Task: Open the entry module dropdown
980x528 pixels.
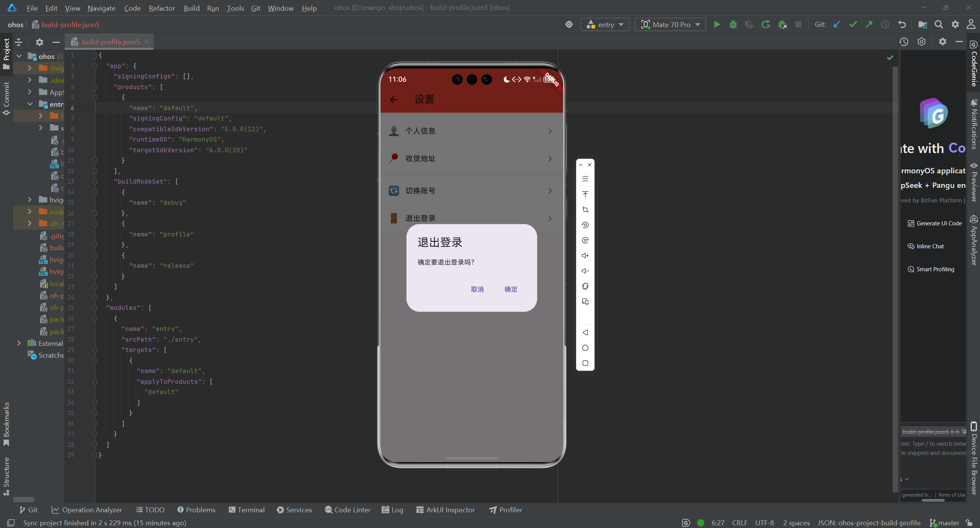Action: 605,24
